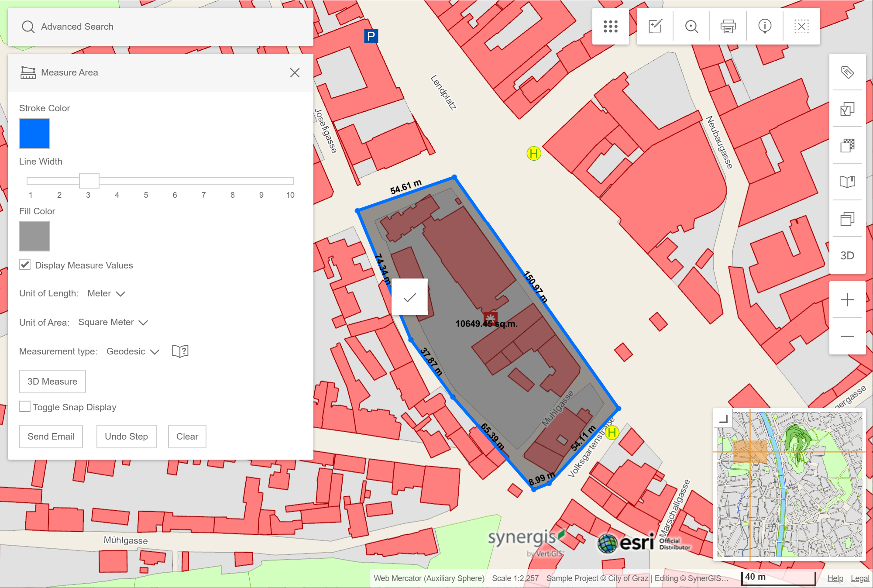Disable Display Measure Values
The width and height of the screenshot is (873, 588).
coord(25,265)
